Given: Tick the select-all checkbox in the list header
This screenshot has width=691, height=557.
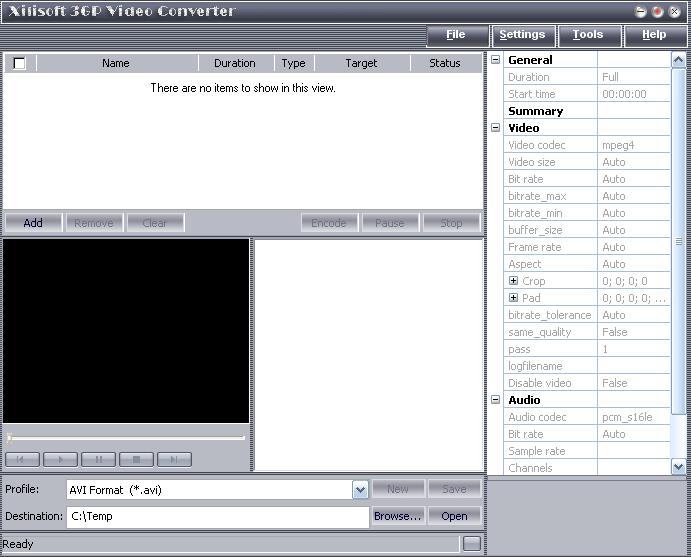Looking at the screenshot, I should point(19,63).
